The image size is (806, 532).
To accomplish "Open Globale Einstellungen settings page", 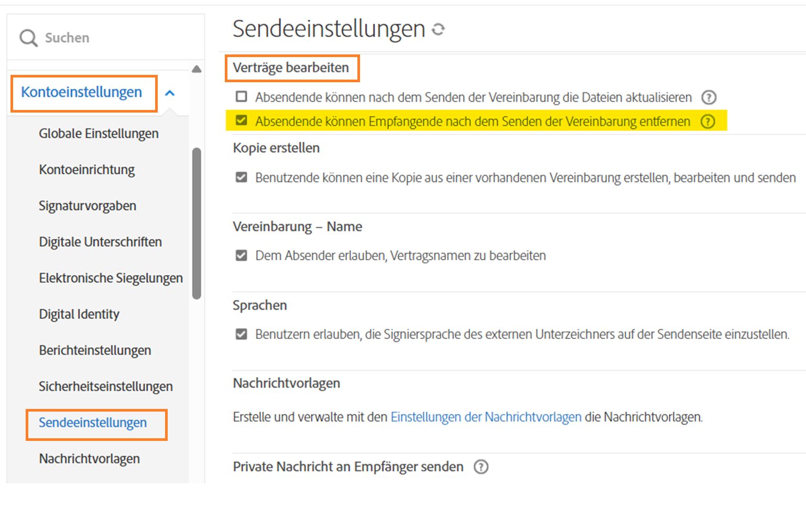I will tap(99, 134).
